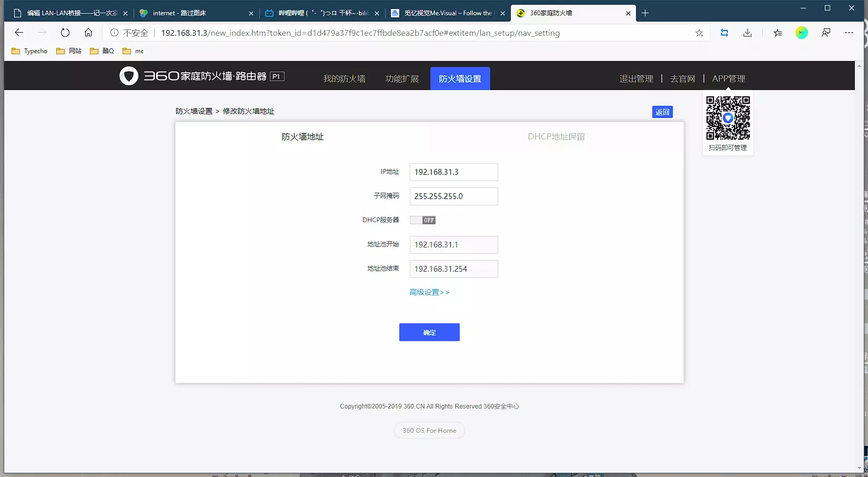Expand 高级设置 advanced settings
Viewport: 868px width, 477px height.
[x=429, y=292]
